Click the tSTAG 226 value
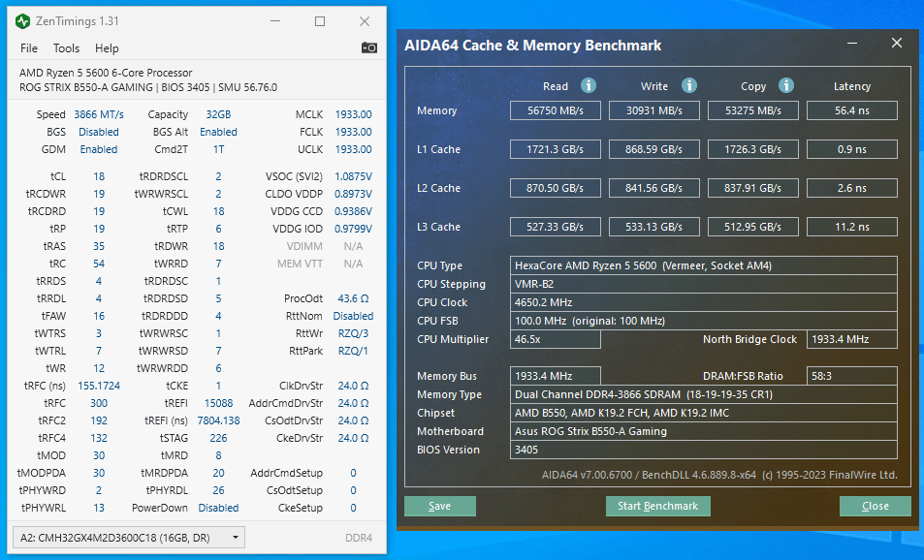924x560 pixels. (218, 438)
